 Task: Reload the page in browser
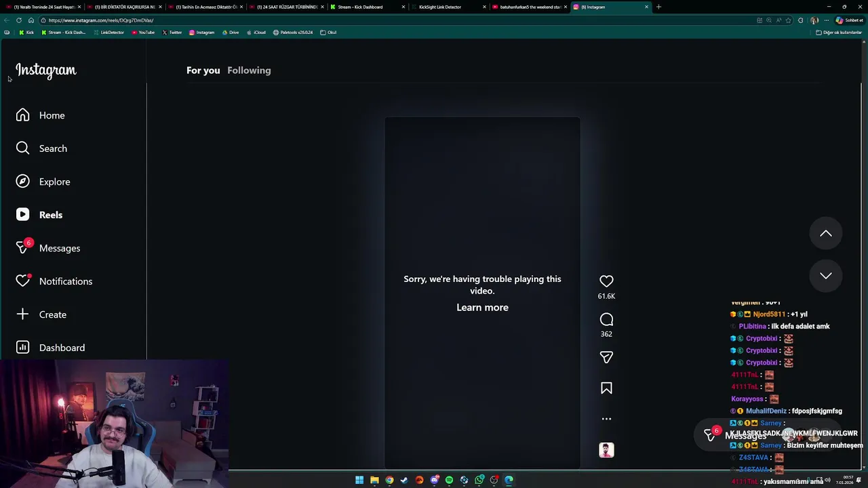19,20
